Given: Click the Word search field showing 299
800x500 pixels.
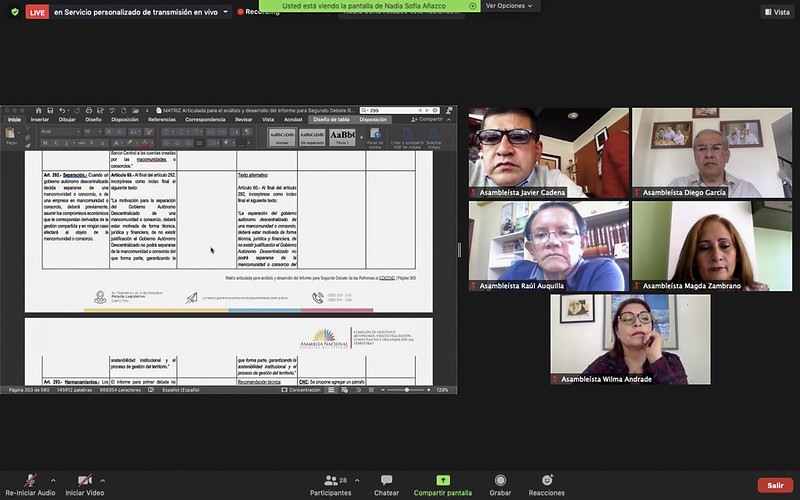Looking at the screenshot, I should click(x=399, y=110).
